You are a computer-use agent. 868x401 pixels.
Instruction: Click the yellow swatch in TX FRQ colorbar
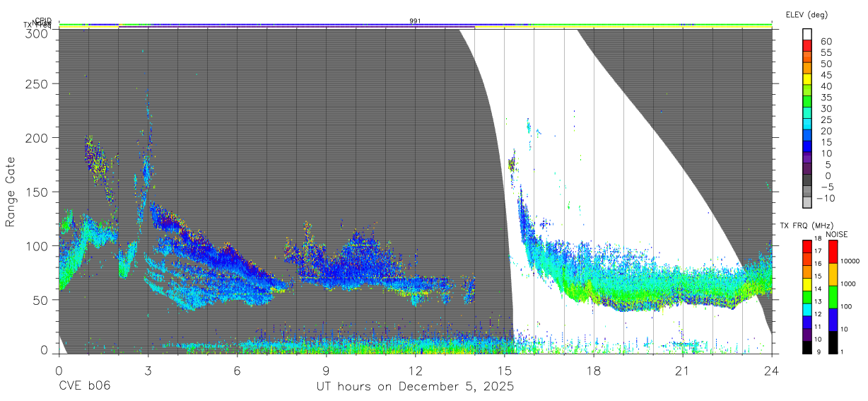(807, 286)
